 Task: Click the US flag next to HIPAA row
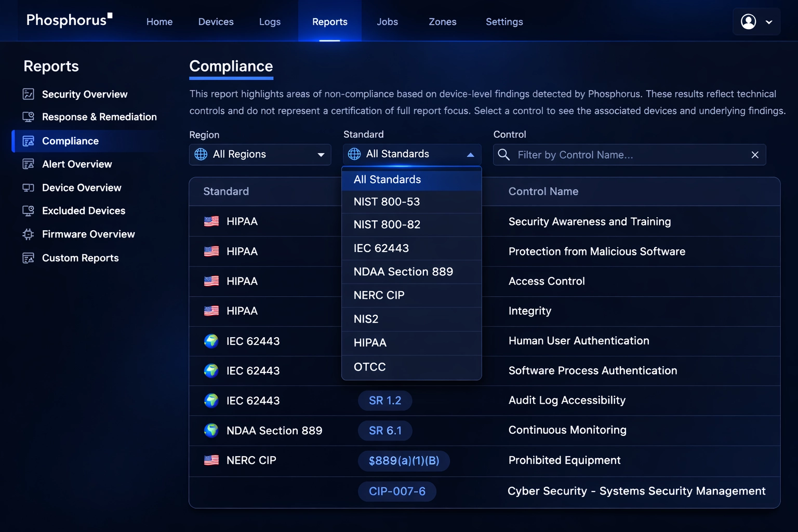pyautogui.click(x=211, y=221)
